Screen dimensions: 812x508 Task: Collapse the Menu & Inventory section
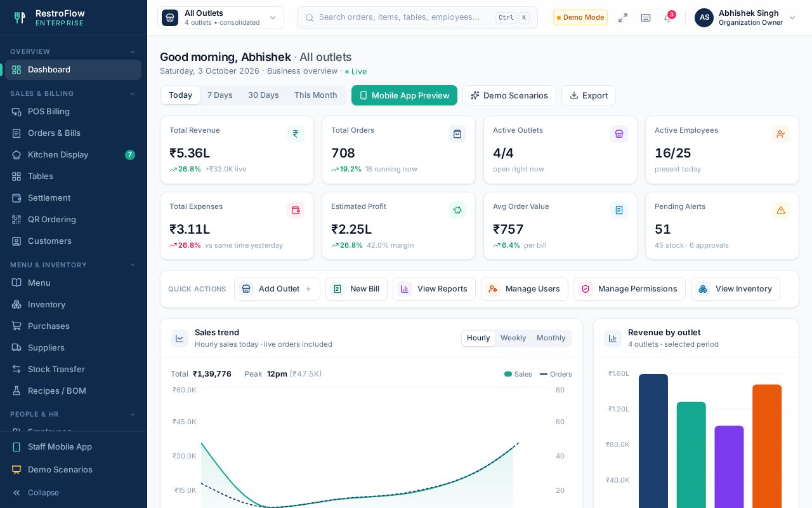[x=133, y=265]
